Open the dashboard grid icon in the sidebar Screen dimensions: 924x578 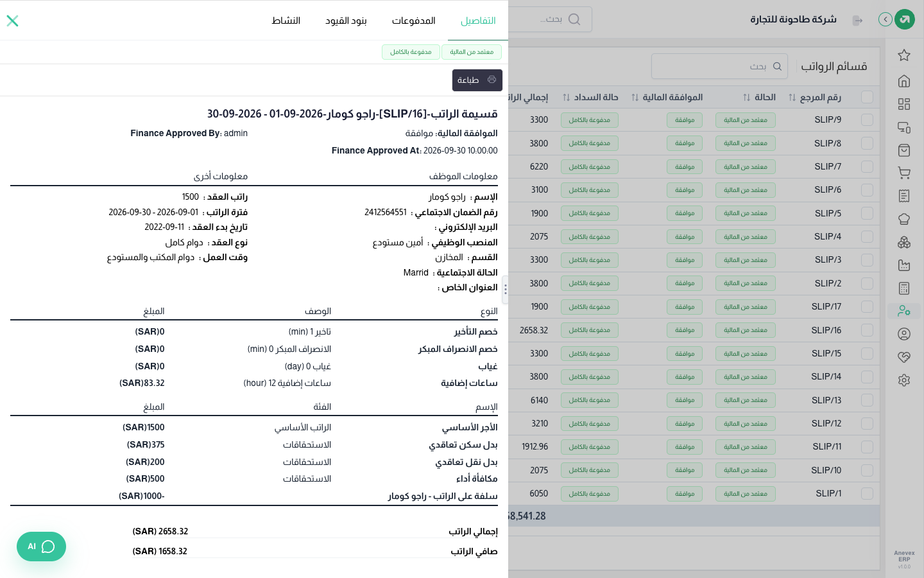904,104
